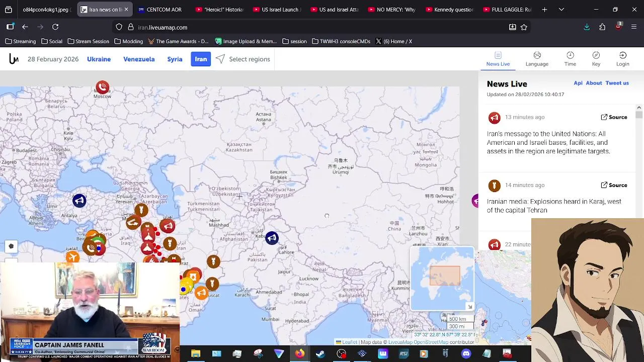The image size is (644, 362).
Task: Click the airplane marker near Cairo
Action: click(72, 257)
